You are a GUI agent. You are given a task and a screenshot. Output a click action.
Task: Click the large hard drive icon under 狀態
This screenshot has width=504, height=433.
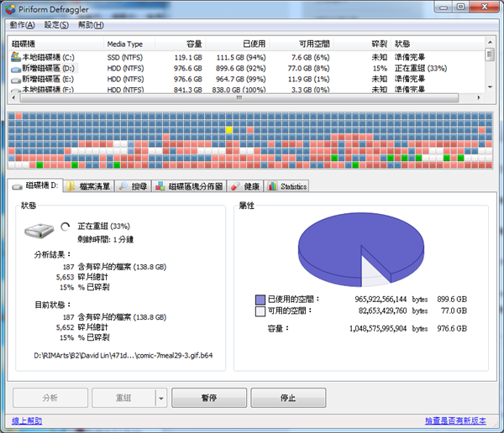pyautogui.click(x=39, y=230)
